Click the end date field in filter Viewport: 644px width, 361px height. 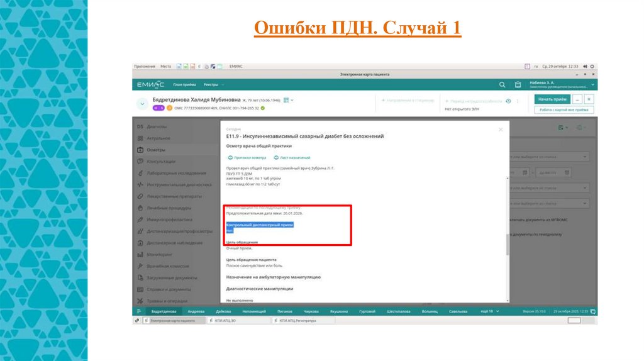[553, 172]
